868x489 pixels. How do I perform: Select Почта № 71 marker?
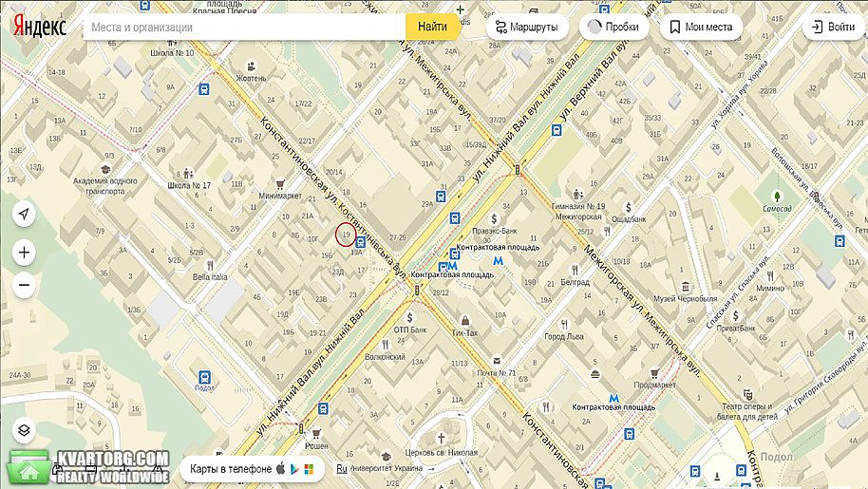click(x=497, y=361)
